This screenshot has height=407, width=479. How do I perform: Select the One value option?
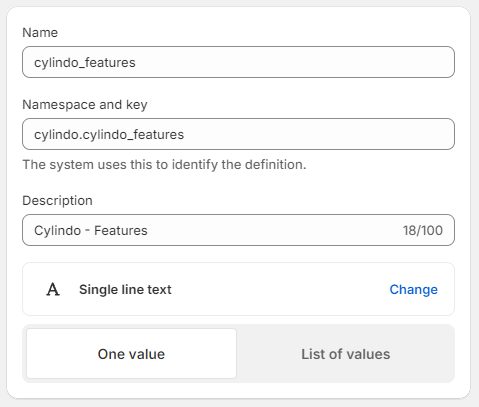(x=131, y=354)
